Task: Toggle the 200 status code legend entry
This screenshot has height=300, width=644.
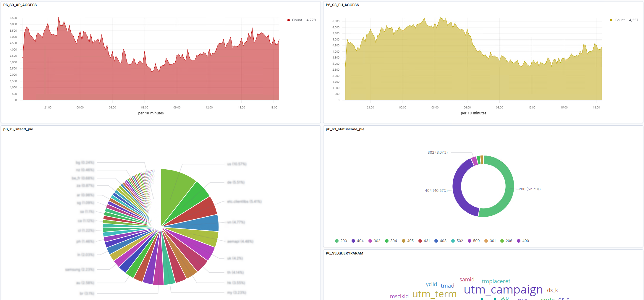Action: coord(341,241)
